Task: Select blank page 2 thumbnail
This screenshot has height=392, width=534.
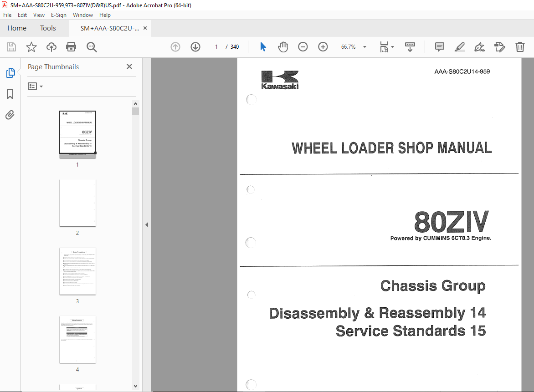Action: (x=77, y=203)
